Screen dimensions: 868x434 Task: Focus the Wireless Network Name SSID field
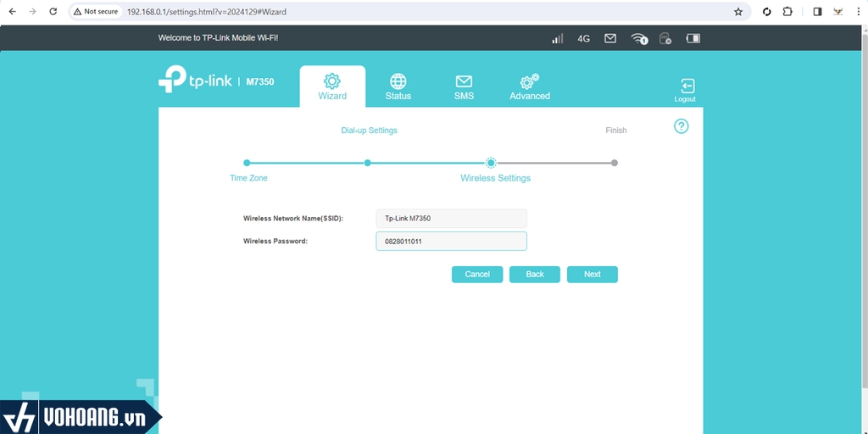click(451, 218)
